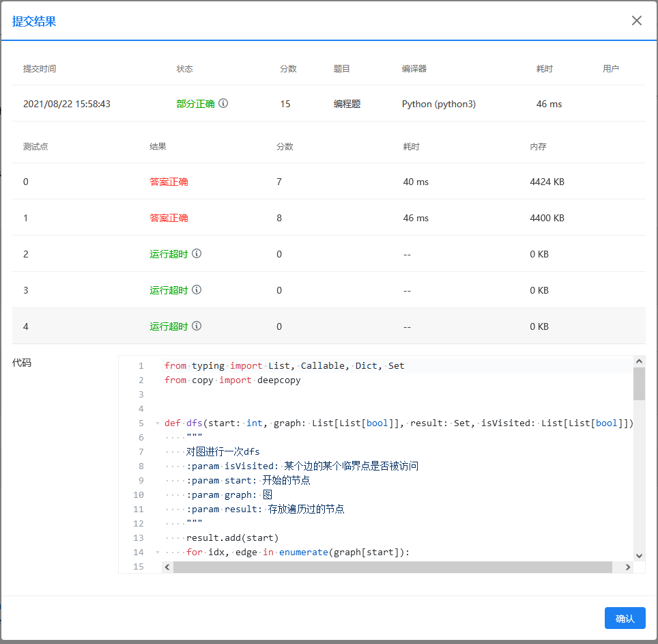Click info icon for test point 3 运行超时

click(197, 290)
